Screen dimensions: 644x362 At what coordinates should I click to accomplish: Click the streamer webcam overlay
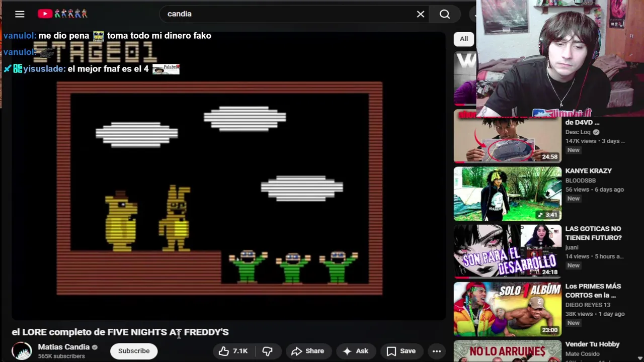coord(560,58)
